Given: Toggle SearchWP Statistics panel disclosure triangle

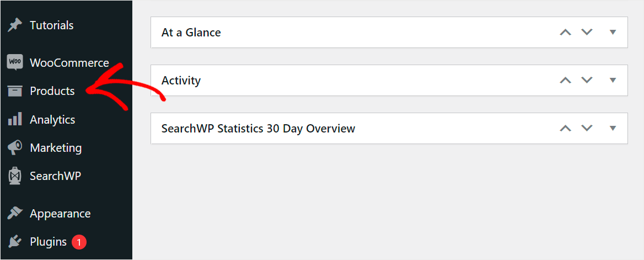Looking at the screenshot, I should (613, 129).
